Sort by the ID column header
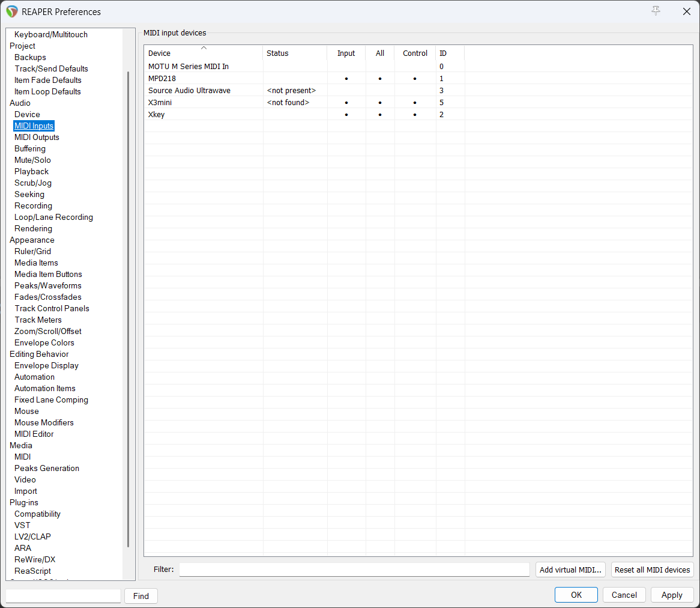 [450, 53]
